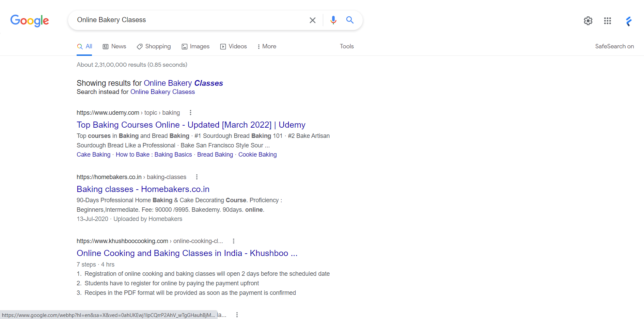Open the Tools filter menu

pyautogui.click(x=347, y=46)
